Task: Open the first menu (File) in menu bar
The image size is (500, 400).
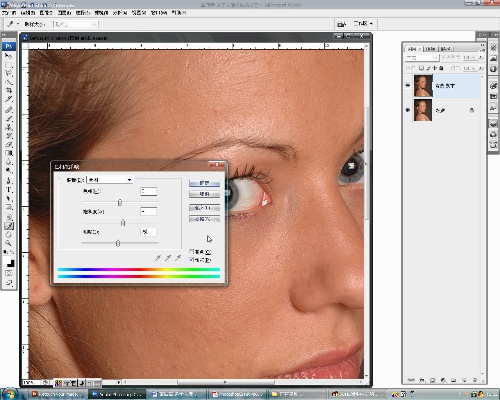Action: pyautogui.click(x=9, y=13)
